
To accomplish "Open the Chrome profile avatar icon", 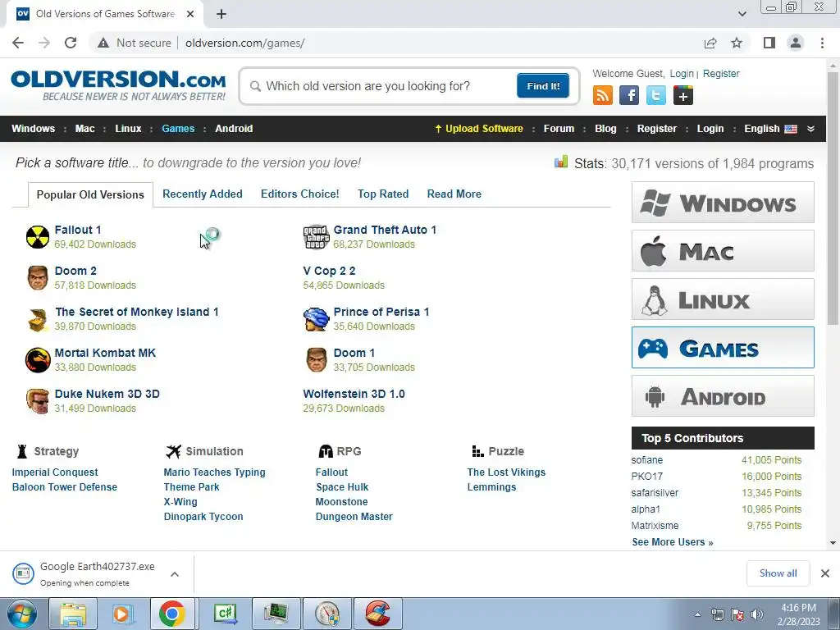I will tap(796, 43).
